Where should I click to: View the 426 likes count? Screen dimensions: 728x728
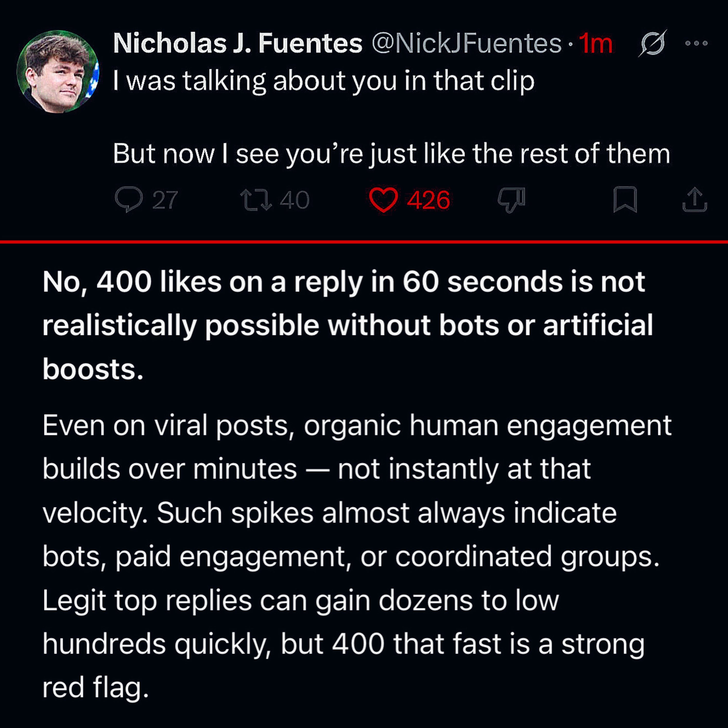coord(429,200)
